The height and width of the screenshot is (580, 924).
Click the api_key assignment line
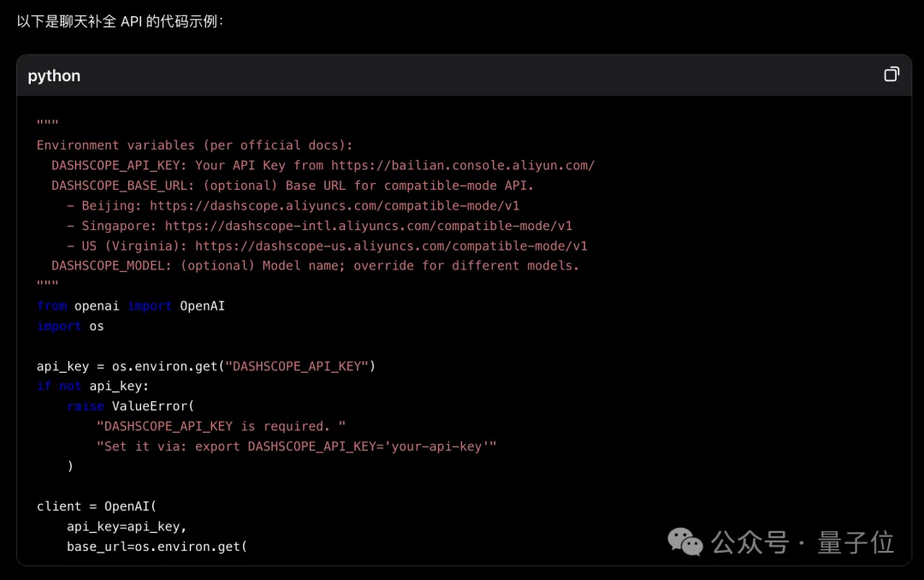pos(206,366)
